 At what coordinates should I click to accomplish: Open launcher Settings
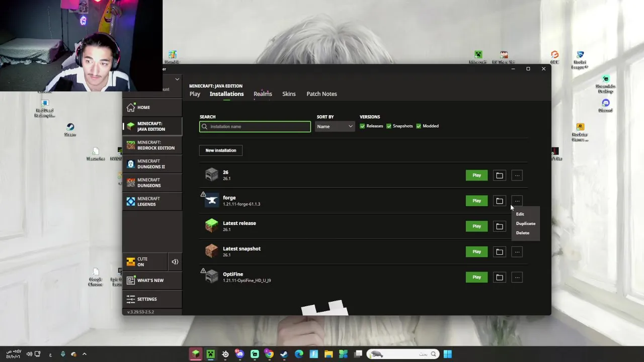(152, 299)
